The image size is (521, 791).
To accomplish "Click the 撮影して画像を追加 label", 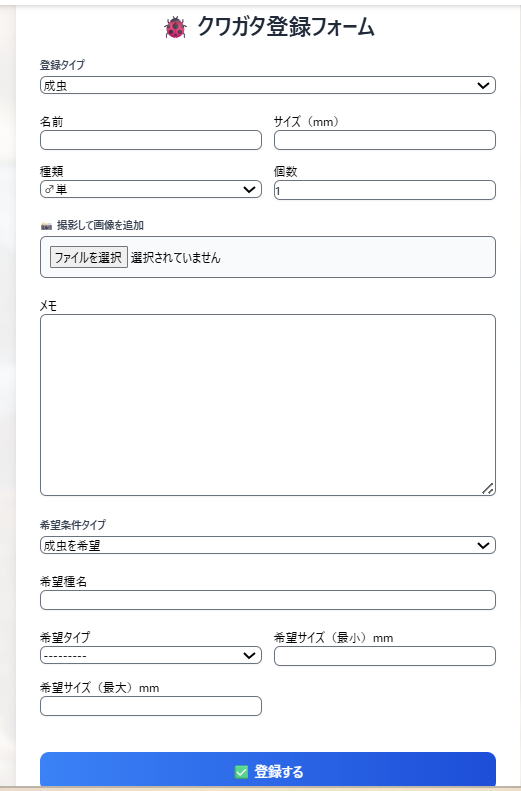I will [100, 225].
